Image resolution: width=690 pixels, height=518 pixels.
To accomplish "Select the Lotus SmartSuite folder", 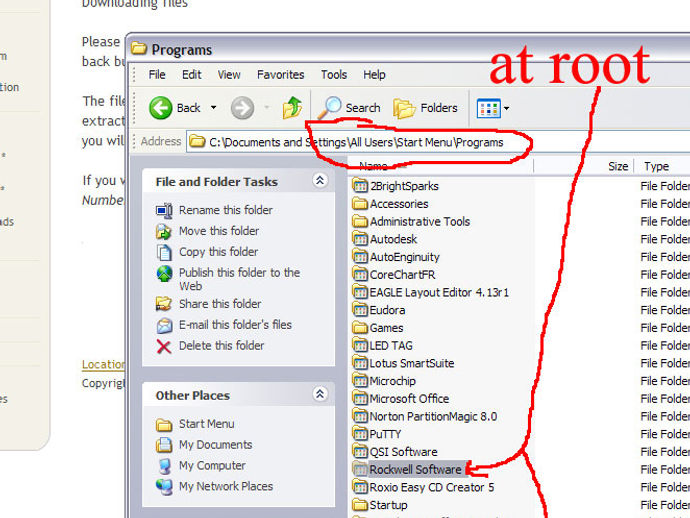I will (404, 363).
